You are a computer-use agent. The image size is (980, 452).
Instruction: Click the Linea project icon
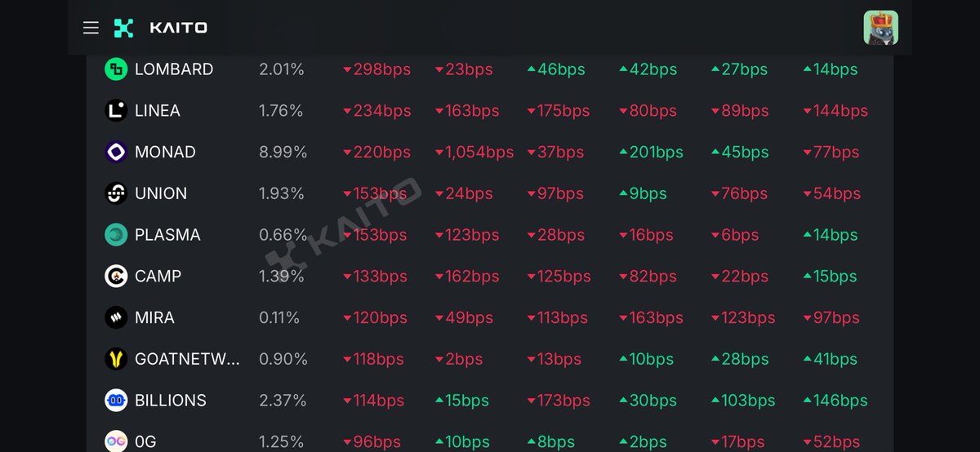click(x=116, y=110)
